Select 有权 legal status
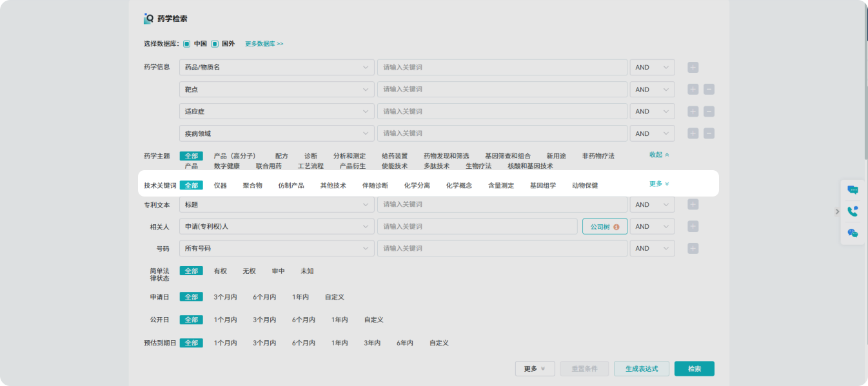The image size is (868, 386). point(221,271)
